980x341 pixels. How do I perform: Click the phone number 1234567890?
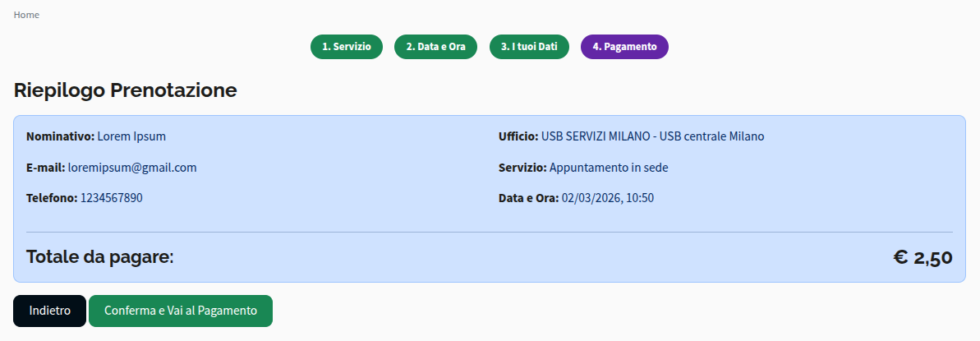pyautogui.click(x=112, y=198)
